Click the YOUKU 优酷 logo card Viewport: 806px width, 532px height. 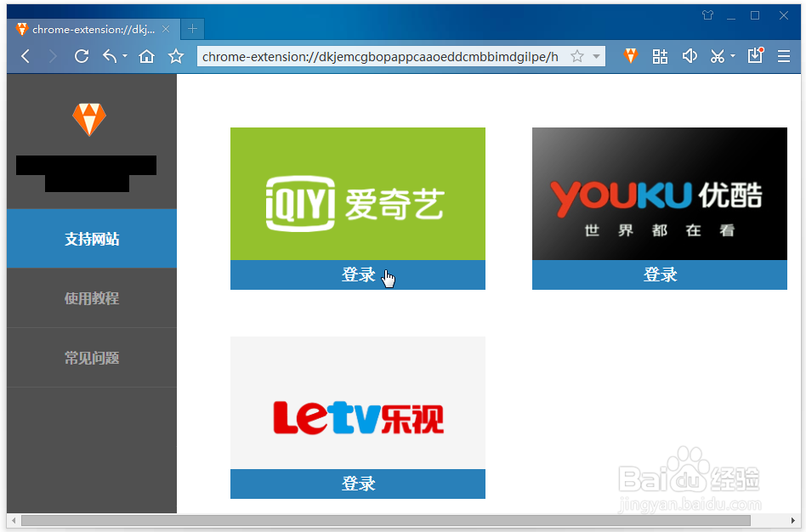pyautogui.click(x=660, y=194)
